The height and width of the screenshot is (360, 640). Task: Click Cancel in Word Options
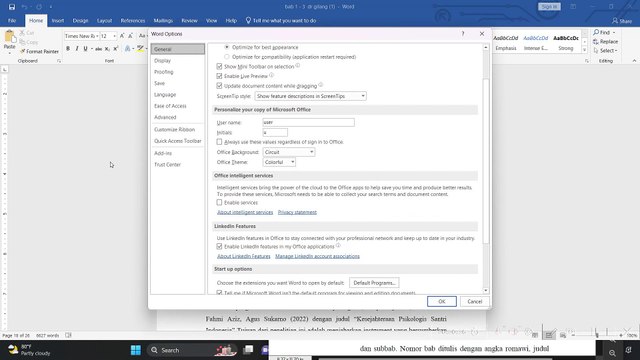pos(474,301)
